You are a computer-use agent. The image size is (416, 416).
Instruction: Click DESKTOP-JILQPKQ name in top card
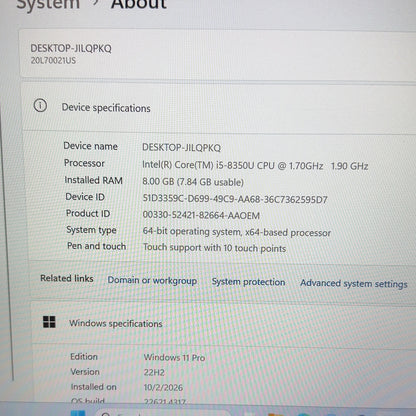pyautogui.click(x=71, y=48)
